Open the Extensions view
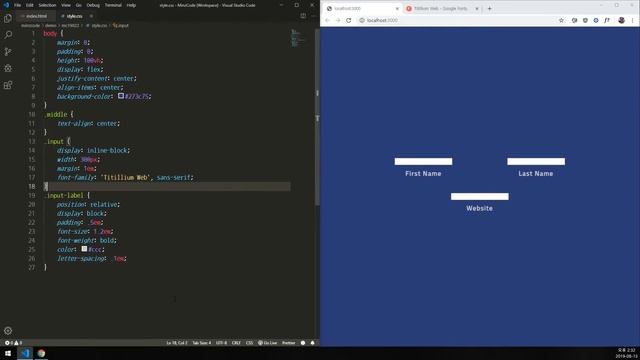Screen dimensions: 640x360 tap(8, 85)
